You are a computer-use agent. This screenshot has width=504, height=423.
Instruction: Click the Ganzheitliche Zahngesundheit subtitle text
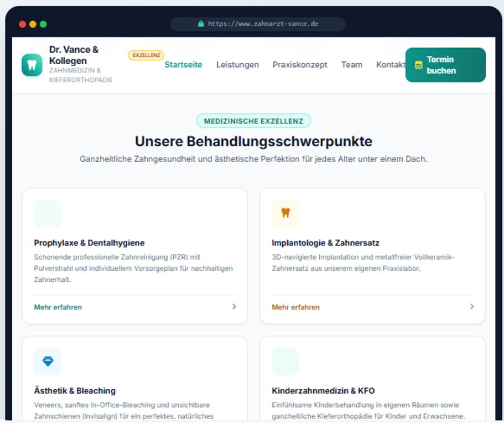point(253,159)
